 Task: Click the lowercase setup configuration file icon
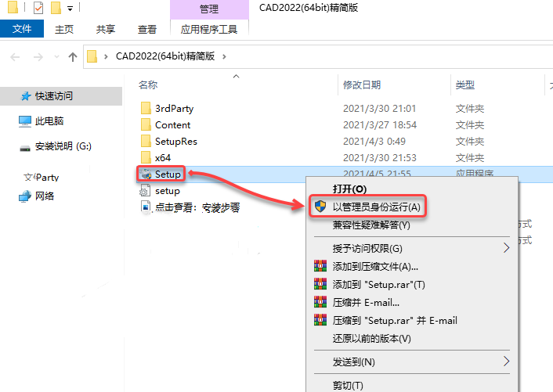tap(145, 191)
